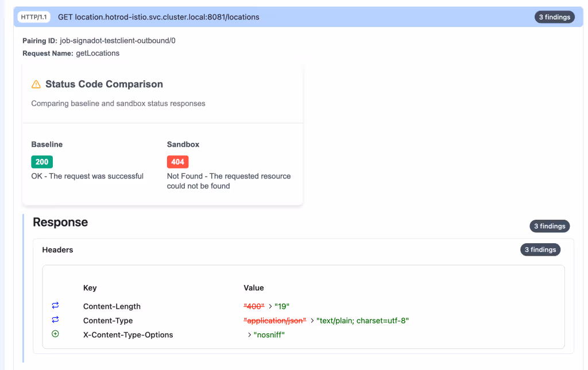Click the "nosniff" added value
The width and height of the screenshot is (588, 370).
[269, 335]
